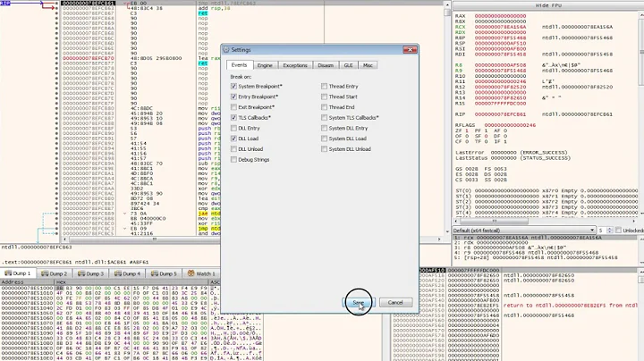Switch to the Exceptions tab

point(295,65)
